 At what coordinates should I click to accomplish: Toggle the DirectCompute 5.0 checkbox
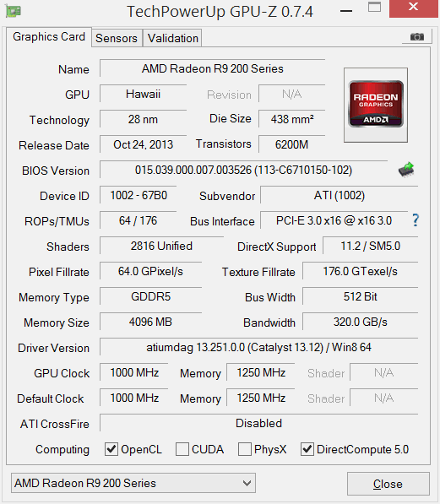click(x=307, y=449)
